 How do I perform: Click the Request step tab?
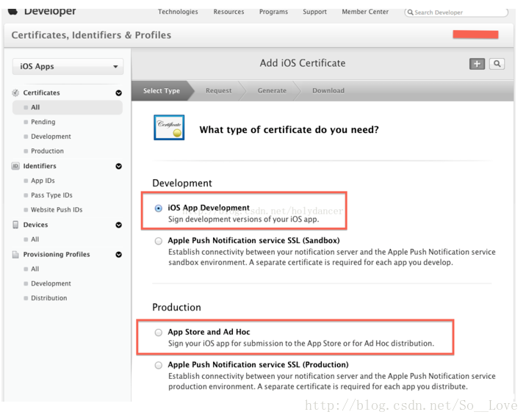click(219, 90)
